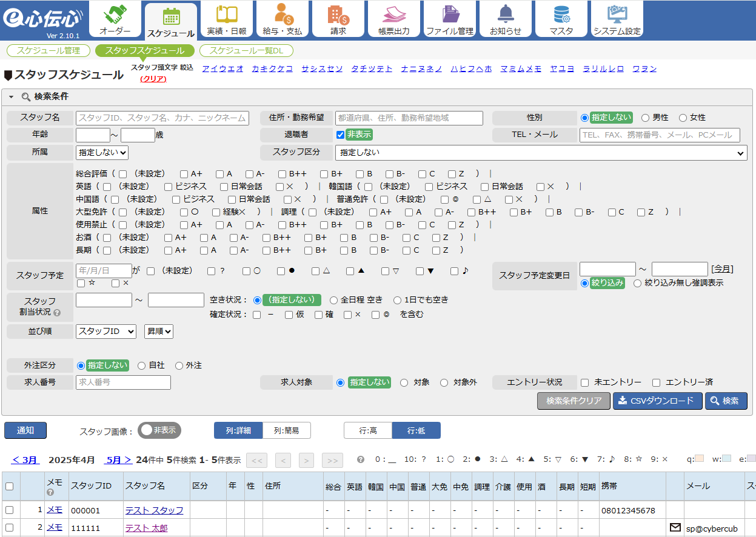
Task: Open the ファイル管理 module
Action: pyautogui.click(x=450, y=19)
